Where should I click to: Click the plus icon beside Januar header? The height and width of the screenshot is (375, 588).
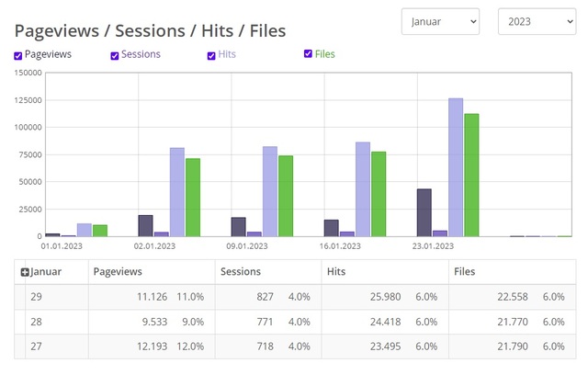pos(25,272)
